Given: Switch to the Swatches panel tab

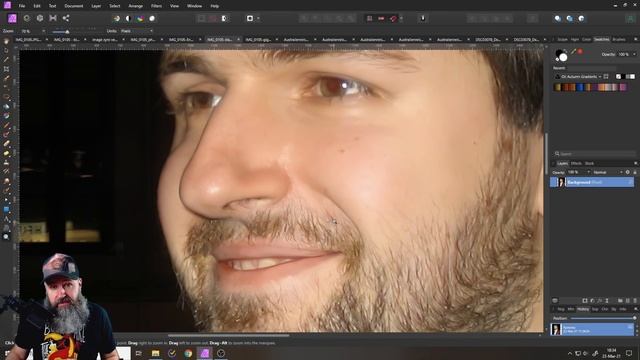Looking at the screenshot, I should click(x=601, y=40).
